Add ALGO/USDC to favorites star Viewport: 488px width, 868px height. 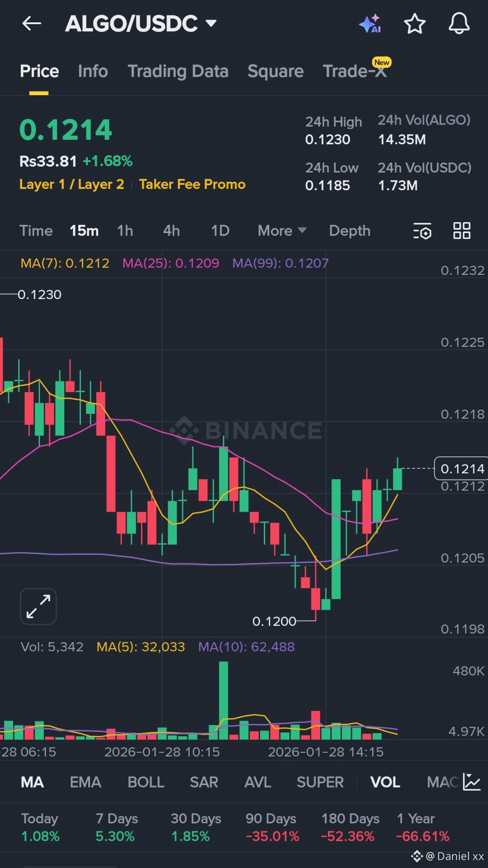(x=414, y=24)
